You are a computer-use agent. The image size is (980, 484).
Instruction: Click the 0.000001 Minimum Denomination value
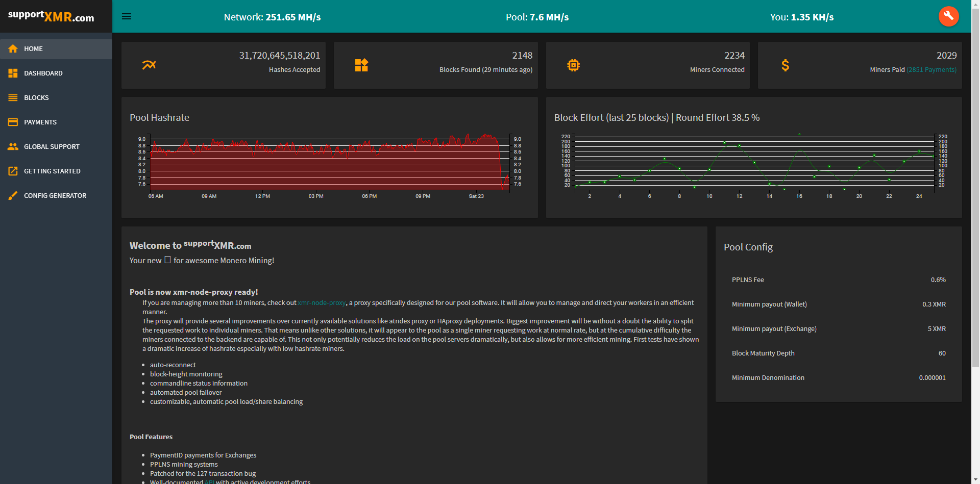click(x=933, y=378)
